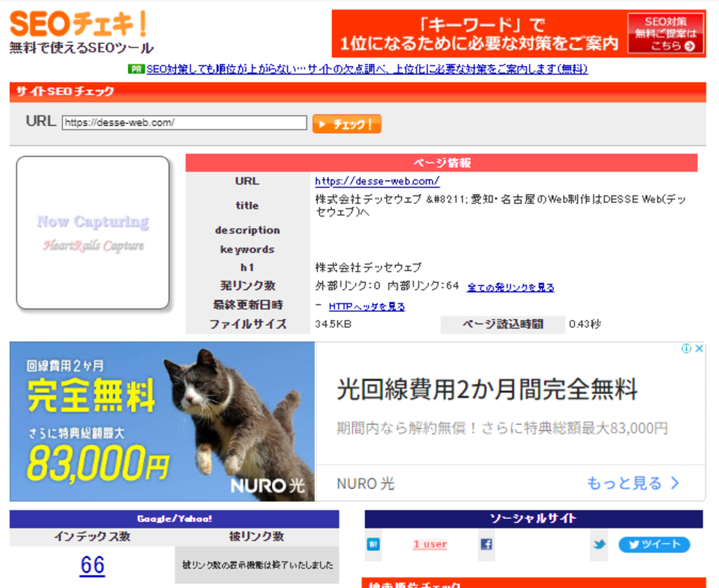
Task: Click the SEO対策 無料ご提案はこちら button
Action: [x=665, y=34]
